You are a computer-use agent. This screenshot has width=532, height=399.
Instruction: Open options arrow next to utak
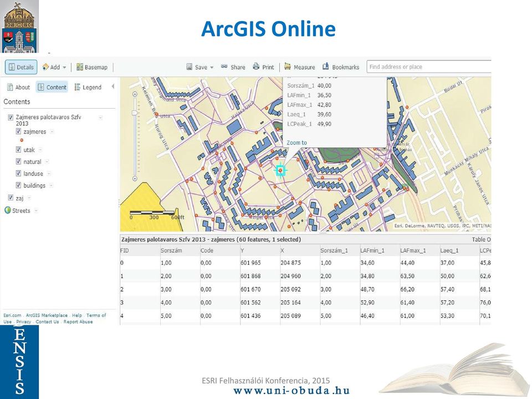40,150
